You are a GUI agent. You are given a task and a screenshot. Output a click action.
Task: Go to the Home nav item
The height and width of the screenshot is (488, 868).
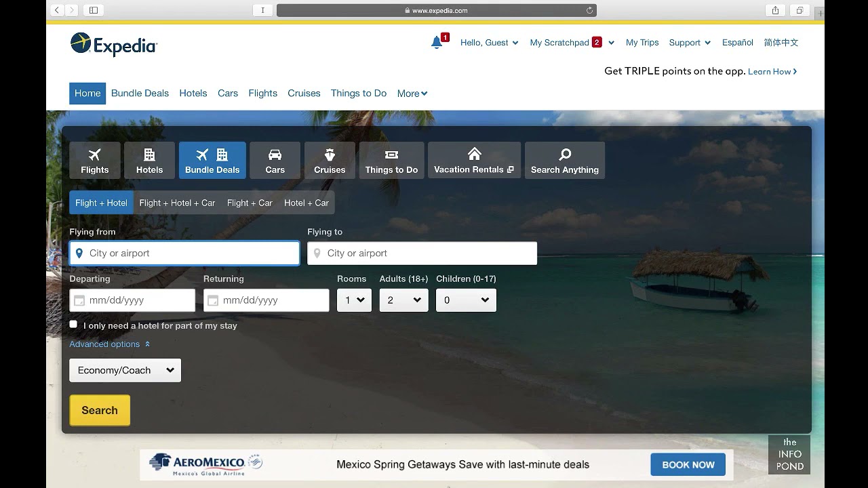(x=87, y=94)
